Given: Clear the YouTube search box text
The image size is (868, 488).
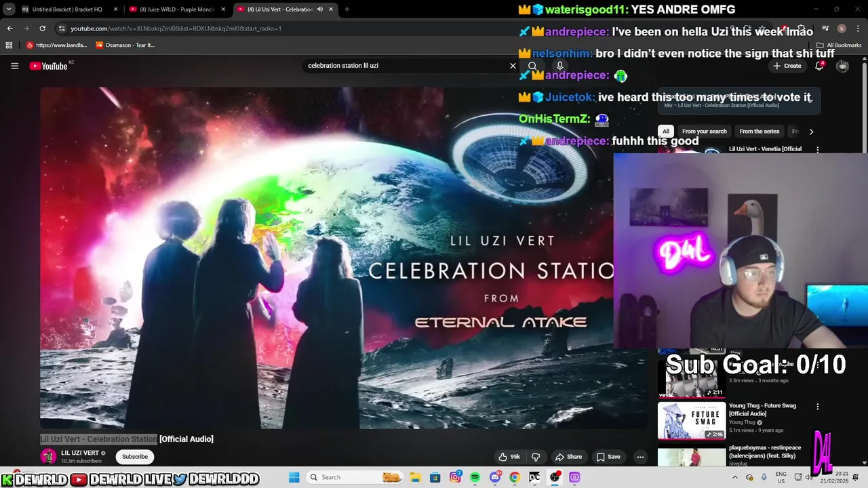Looking at the screenshot, I should 513,66.
